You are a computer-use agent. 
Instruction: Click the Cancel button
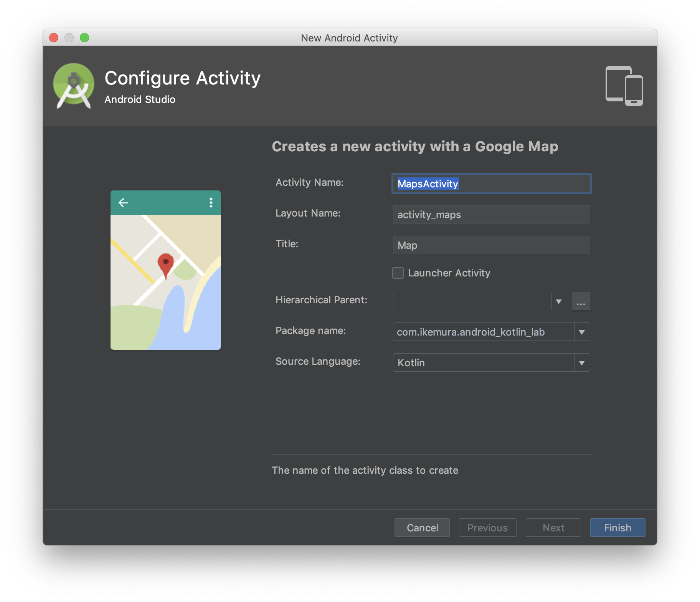click(x=422, y=528)
